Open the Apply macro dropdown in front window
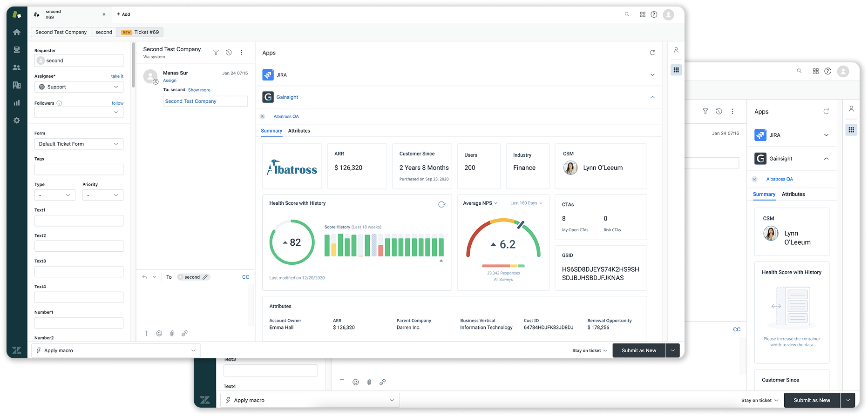868x416 pixels. coord(116,350)
